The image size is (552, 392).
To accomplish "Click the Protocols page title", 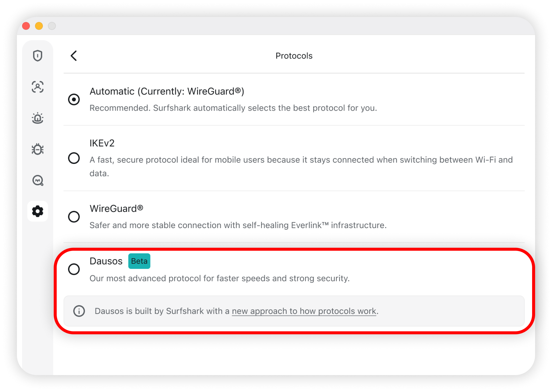I will pyautogui.click(x=294, y=56).
